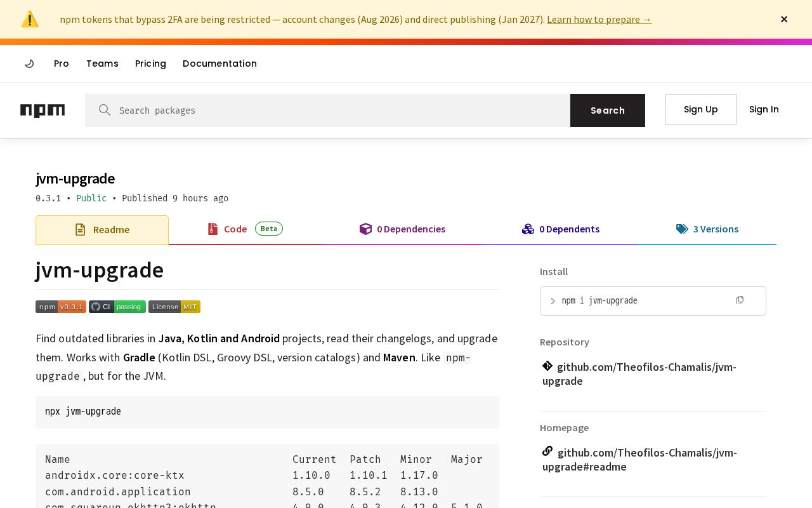Screen dimensions: 812x508
Task: Click the License MIT badge
Action: tap(174, 307)
